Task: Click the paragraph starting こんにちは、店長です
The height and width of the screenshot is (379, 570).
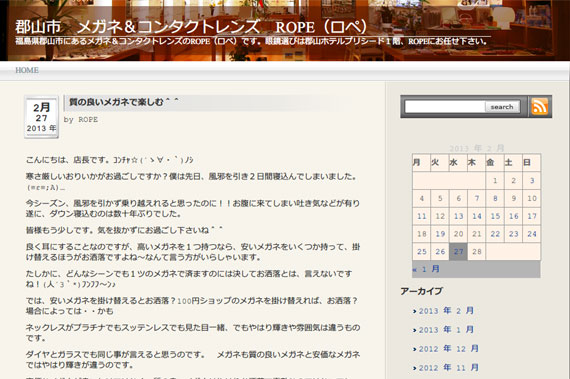Action: [x=110, y=160]
